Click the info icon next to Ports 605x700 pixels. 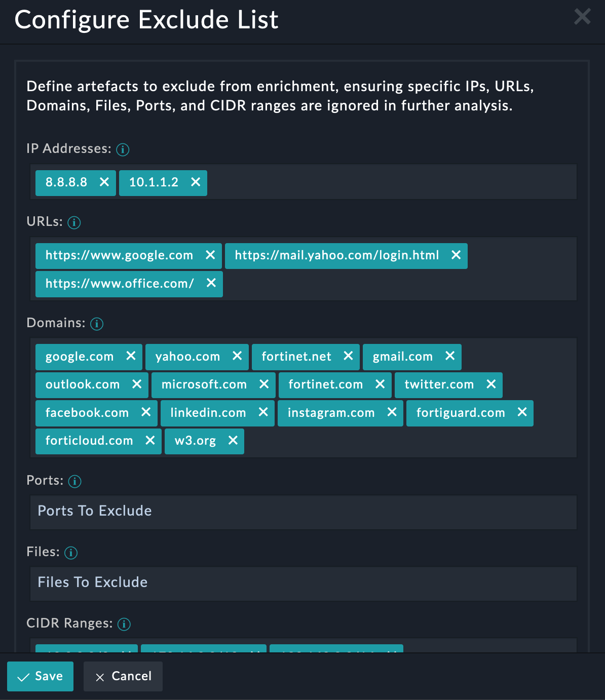tap(74, 481)
